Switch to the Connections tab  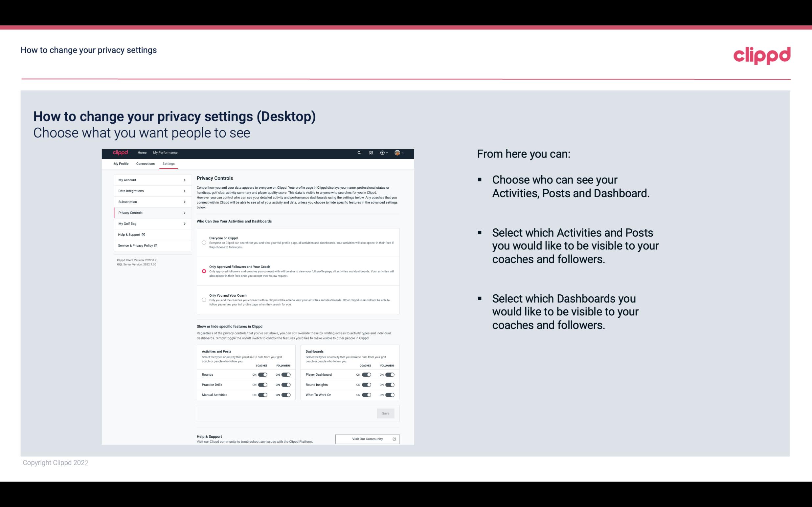[x=145, y=163]
